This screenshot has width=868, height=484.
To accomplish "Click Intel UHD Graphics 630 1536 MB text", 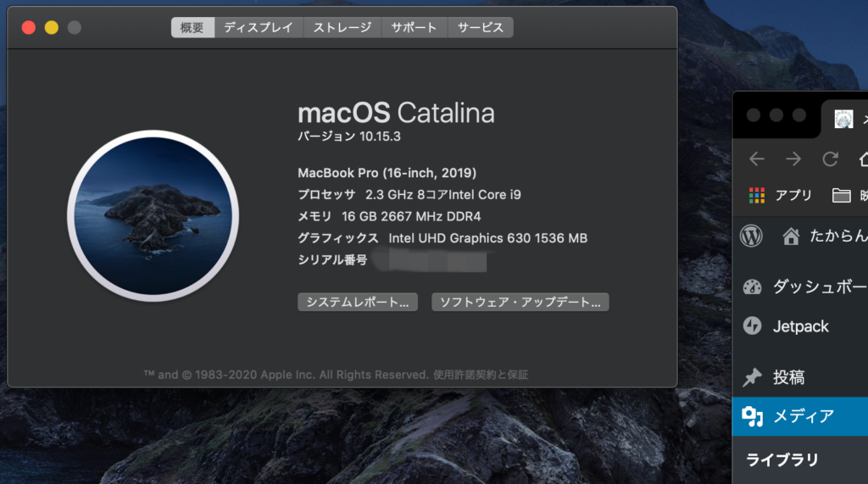I will coord(487,238).
